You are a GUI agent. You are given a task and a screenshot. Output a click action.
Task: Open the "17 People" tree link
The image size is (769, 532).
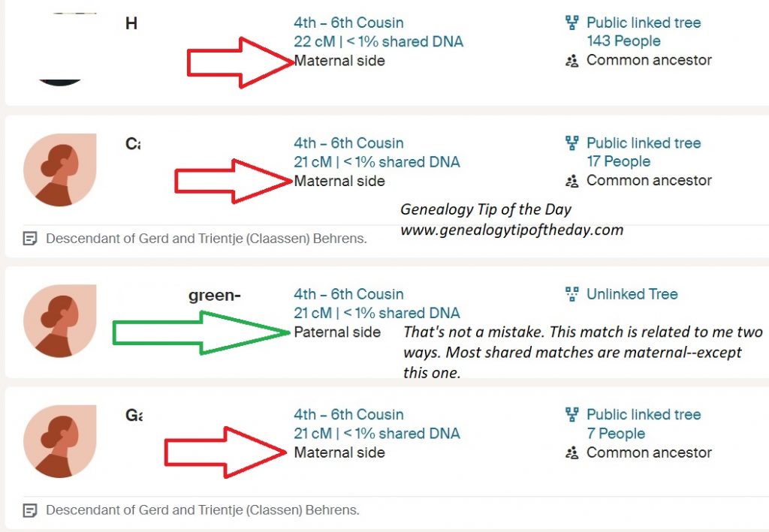pos(618,161)
